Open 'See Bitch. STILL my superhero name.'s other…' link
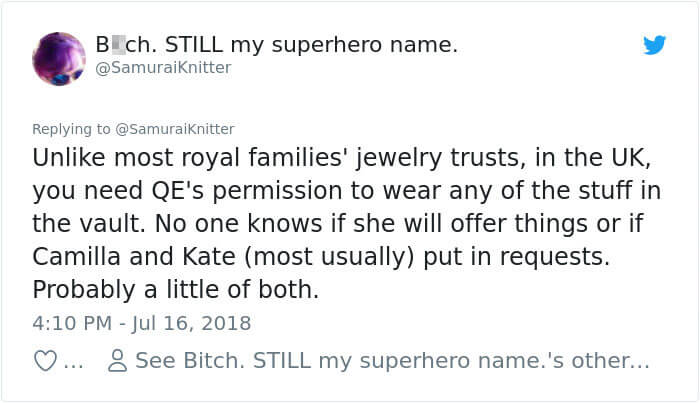 coord(392,361)
